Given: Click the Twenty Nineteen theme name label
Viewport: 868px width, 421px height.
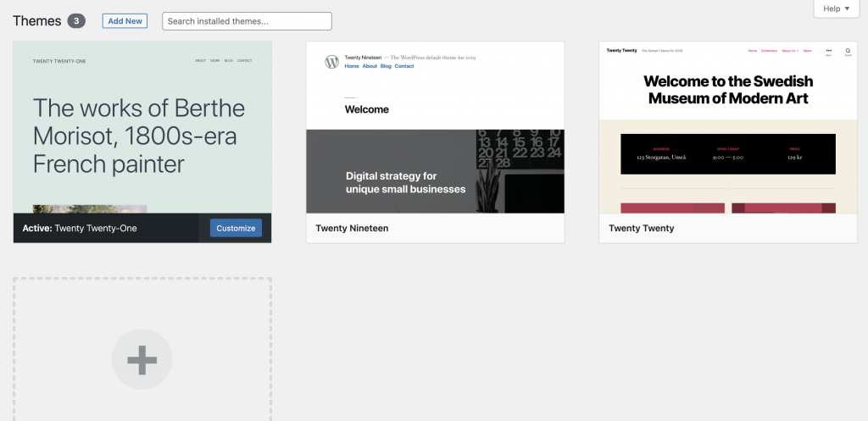Looking at the screenshot, I should (x=352, y=228).
